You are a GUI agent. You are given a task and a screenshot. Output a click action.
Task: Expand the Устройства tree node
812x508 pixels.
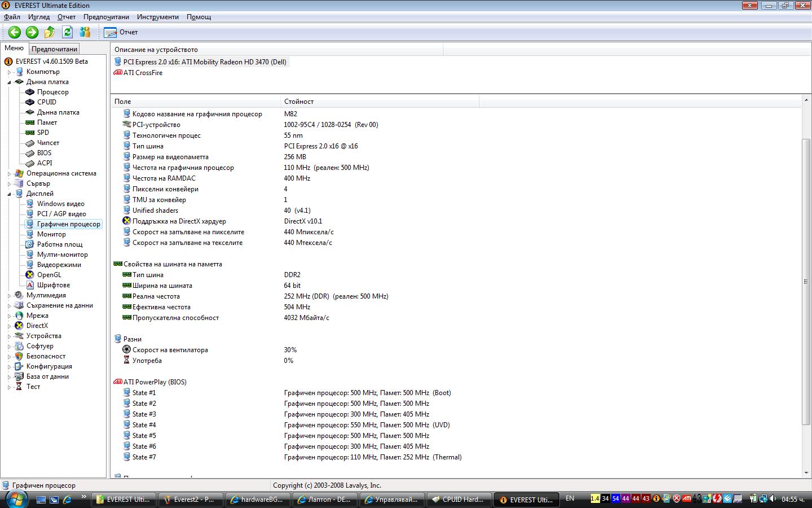[10, 336]
